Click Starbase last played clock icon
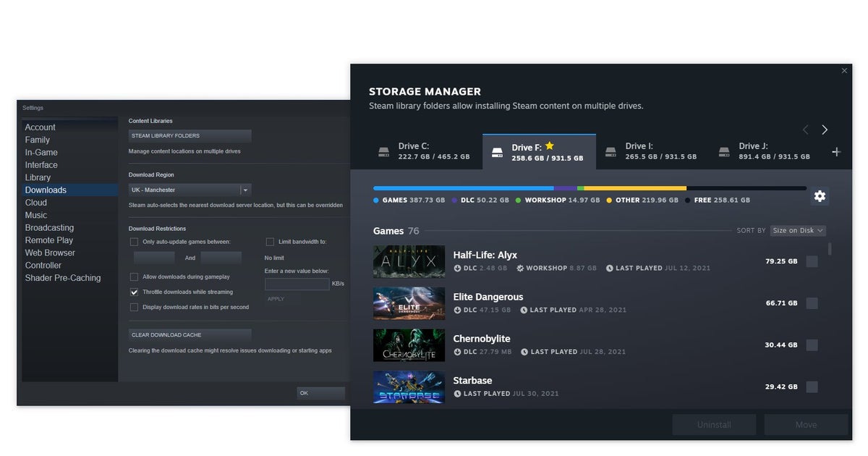The width and height of the screenshot is (868, 456). (457, 394)
